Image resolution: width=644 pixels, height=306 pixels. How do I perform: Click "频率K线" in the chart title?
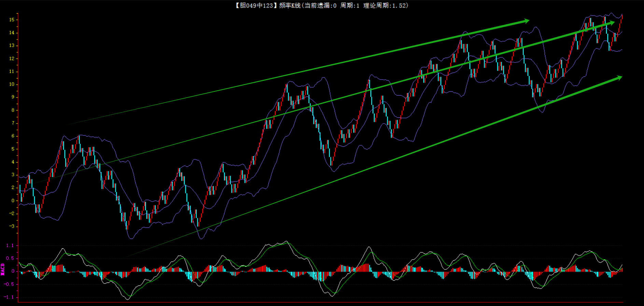tap(290, 5)
